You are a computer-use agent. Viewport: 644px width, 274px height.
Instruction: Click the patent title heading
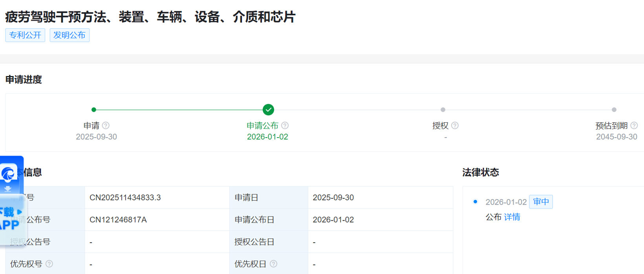point(150,17)
